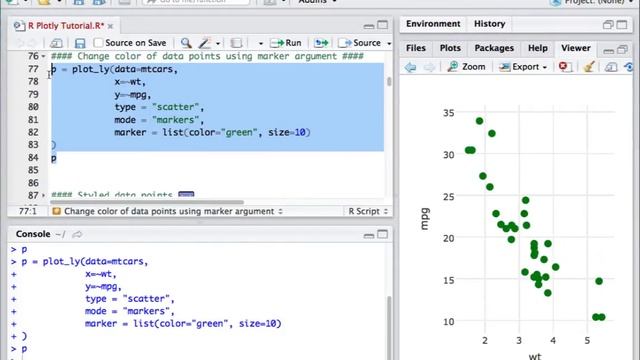Open the Files tab
The width and height of the screenshot is (640, 360).
(416, 48)
